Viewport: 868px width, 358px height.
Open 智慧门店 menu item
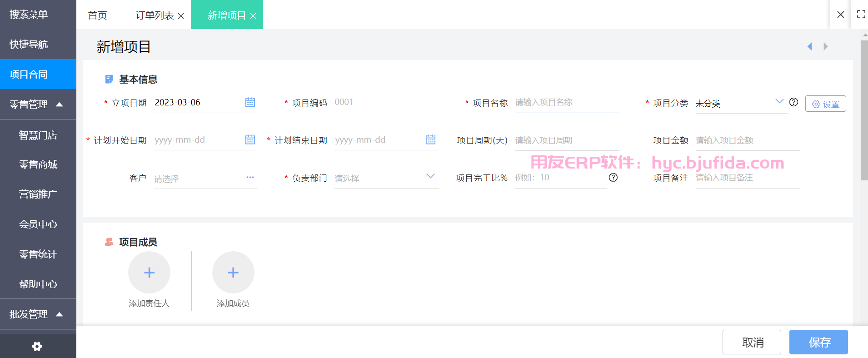[x=38, y=135]
